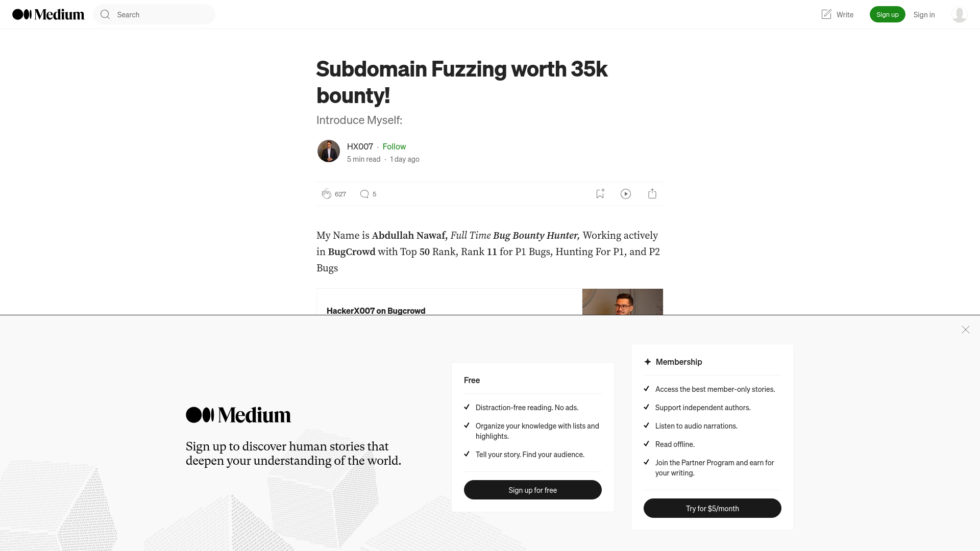Click the clap/applause icon
980x551 pixels.
click(x=327, y=194)
